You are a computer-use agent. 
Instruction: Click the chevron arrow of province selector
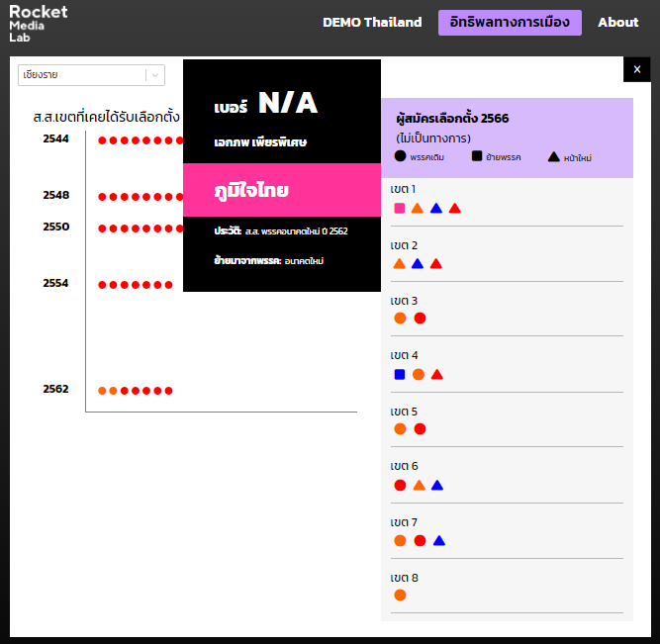point(155,75)
